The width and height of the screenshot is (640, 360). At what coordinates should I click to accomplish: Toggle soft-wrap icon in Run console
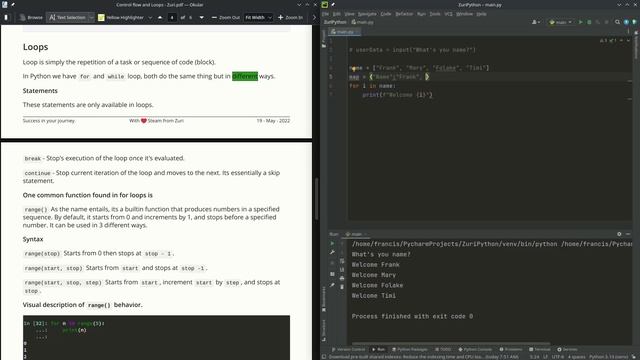pyautogui.click(x=342, y=261)
